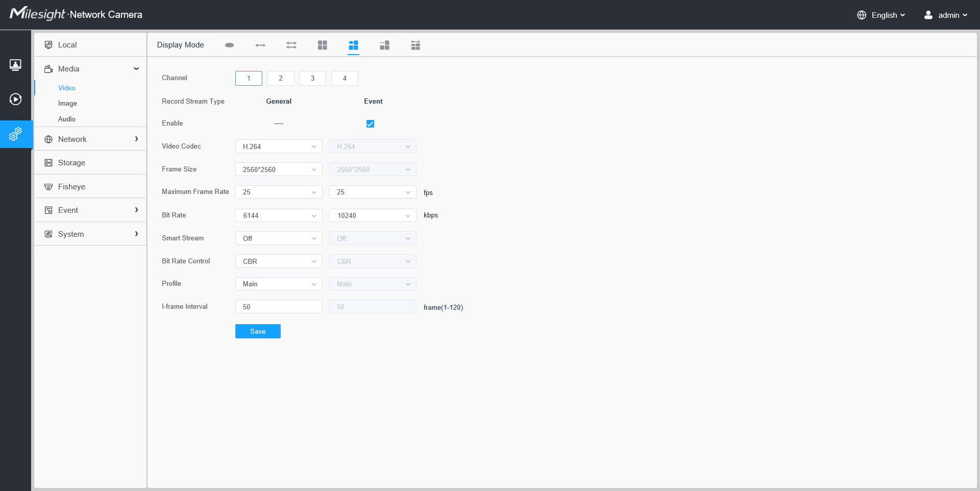Open the English language selector
980x491 pixels.
[x=881, y=15]
